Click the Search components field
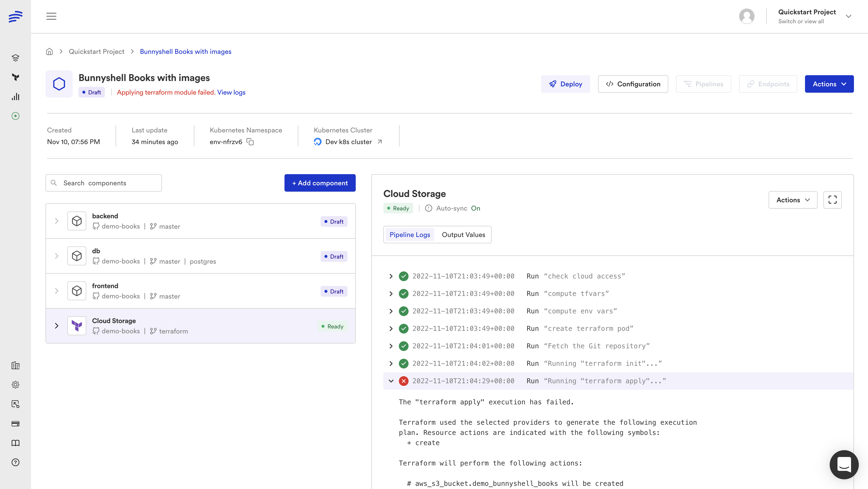Screen dimensions: 868x489 click(104, 183)
